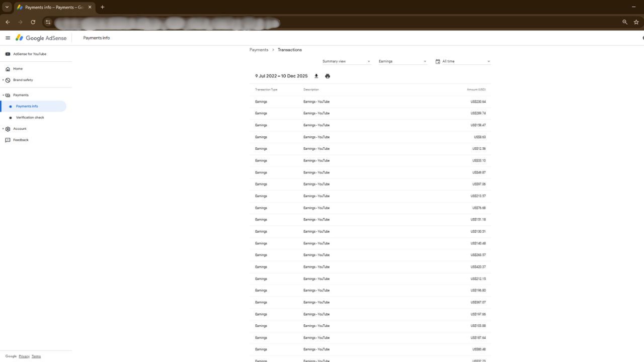Open Account settings via the gear icon
Viewport: 644px width, 362px height.
(x=8, y=129)
